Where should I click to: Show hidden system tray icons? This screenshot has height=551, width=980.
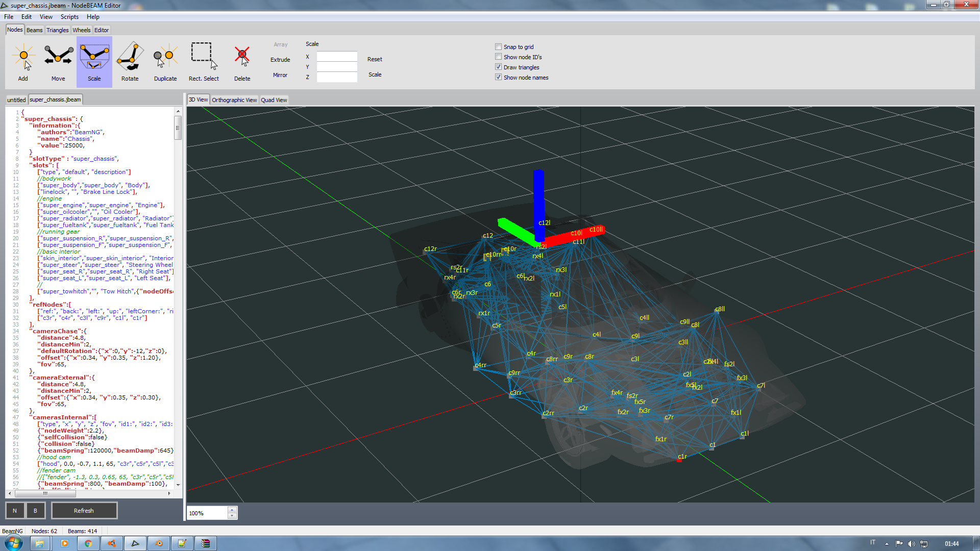887,544
